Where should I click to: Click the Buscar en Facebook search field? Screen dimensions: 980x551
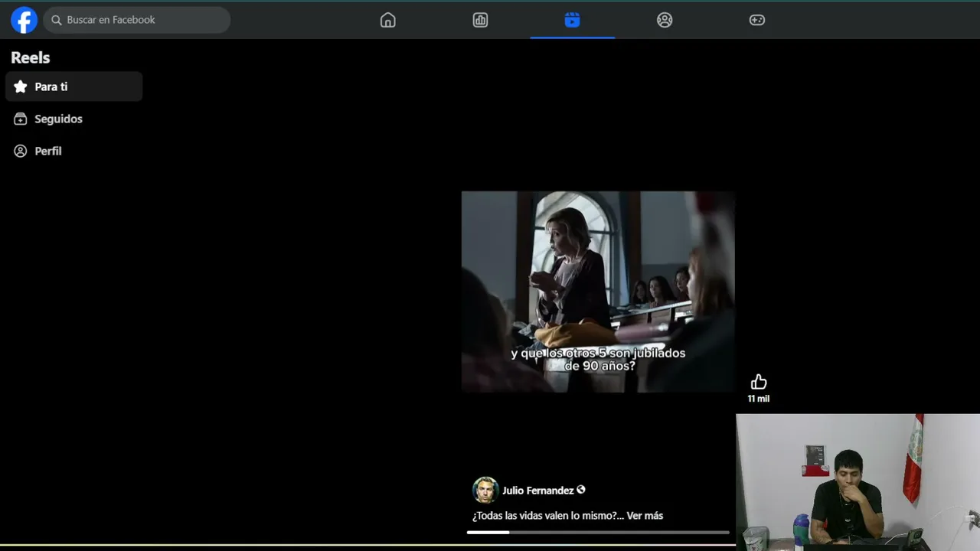[x=136, y=20]
